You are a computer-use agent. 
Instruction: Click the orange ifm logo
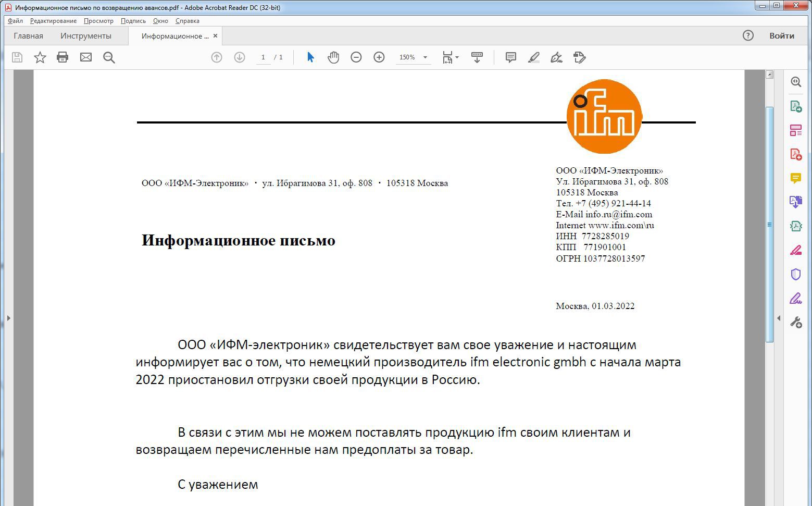click(604, 116)
